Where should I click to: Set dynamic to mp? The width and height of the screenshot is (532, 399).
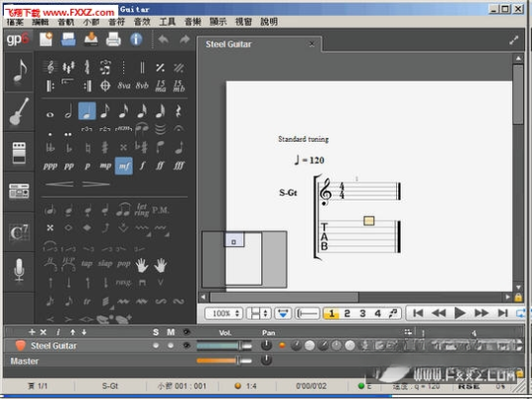point(105,166)
